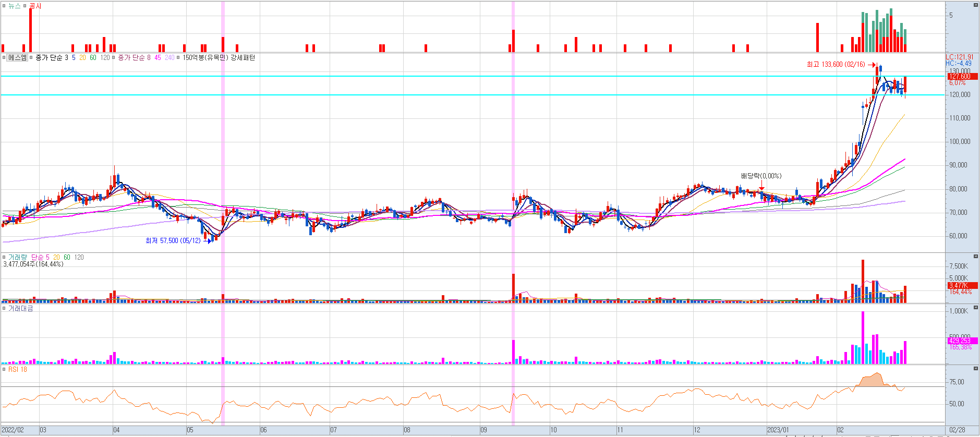Screen dimensions: 980x437
Task: Click the 2022/02 date on time axis
Action: (x=13, y=430)
